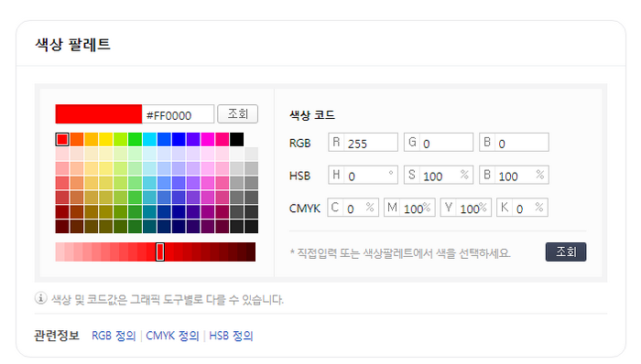
Task: Pick the lightest pink shade on shade bar
Action: tap(60, 252)
